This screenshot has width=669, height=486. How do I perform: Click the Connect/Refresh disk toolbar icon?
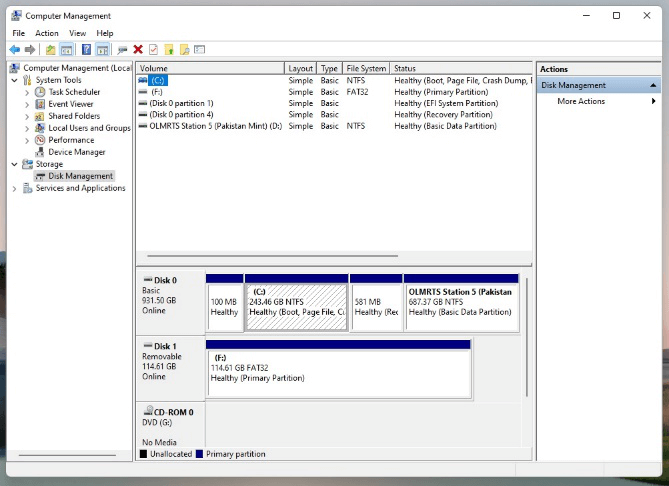[122, 50]
